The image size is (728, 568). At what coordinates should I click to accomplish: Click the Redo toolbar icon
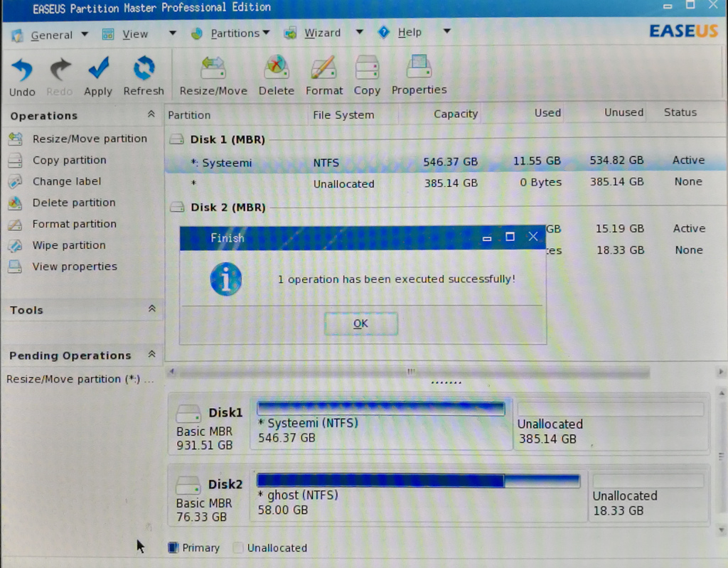60,70
